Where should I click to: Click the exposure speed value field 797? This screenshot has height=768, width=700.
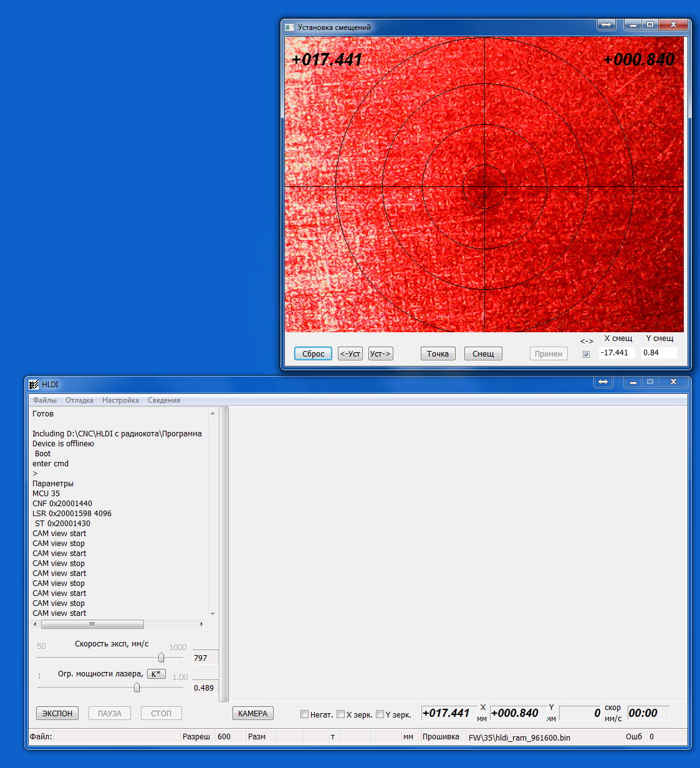206,658
